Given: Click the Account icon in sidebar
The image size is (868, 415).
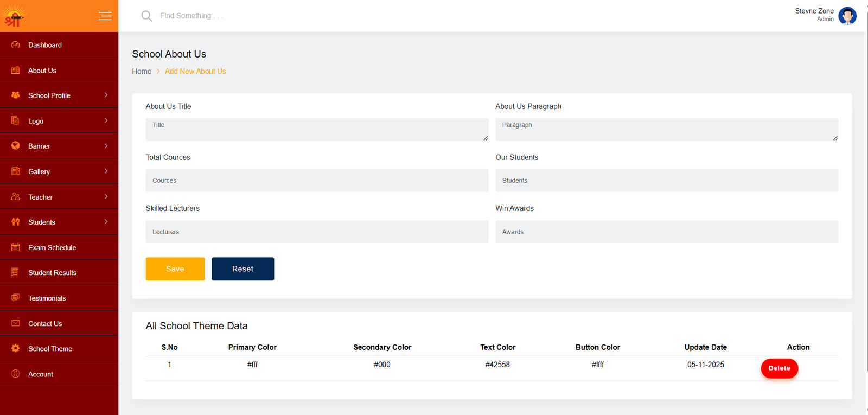Looking at the screenshot, I should (x=16, y=373).
